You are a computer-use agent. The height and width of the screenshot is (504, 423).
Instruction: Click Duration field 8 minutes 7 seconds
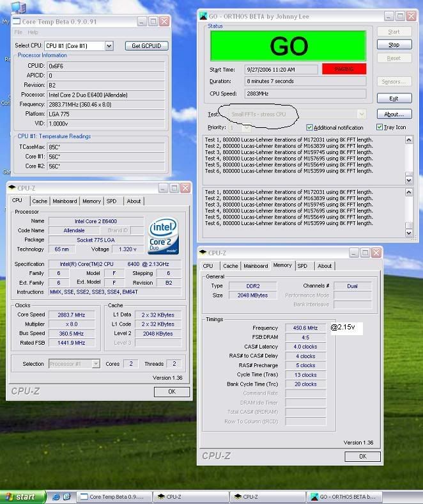click(305, 81)
